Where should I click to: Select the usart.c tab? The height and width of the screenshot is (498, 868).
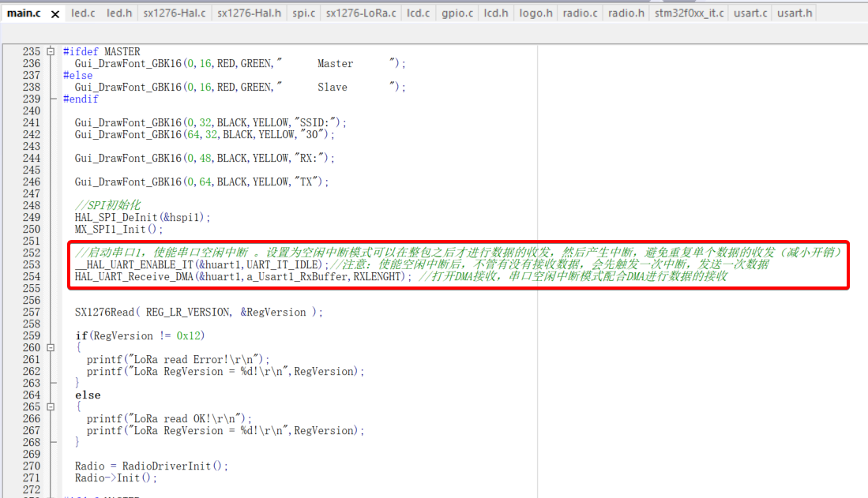click(x=750, y=13)
